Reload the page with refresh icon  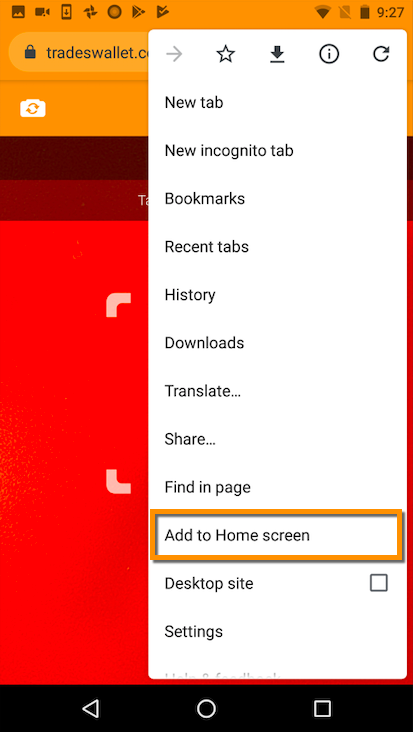click(381, 55)
